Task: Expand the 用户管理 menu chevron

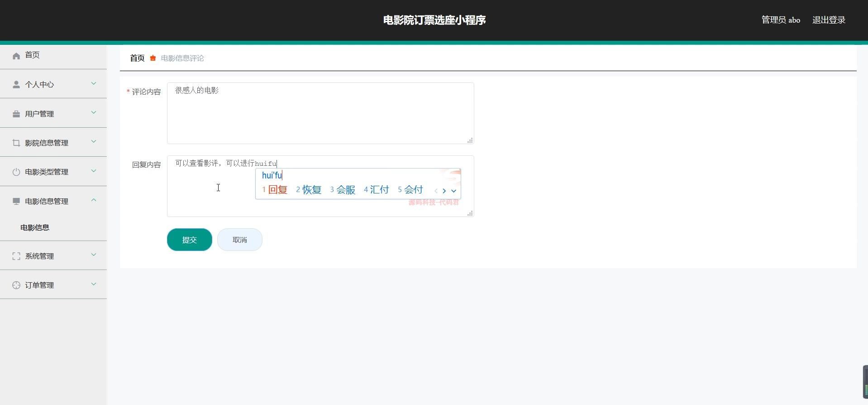Action: [x=94, y=112]
